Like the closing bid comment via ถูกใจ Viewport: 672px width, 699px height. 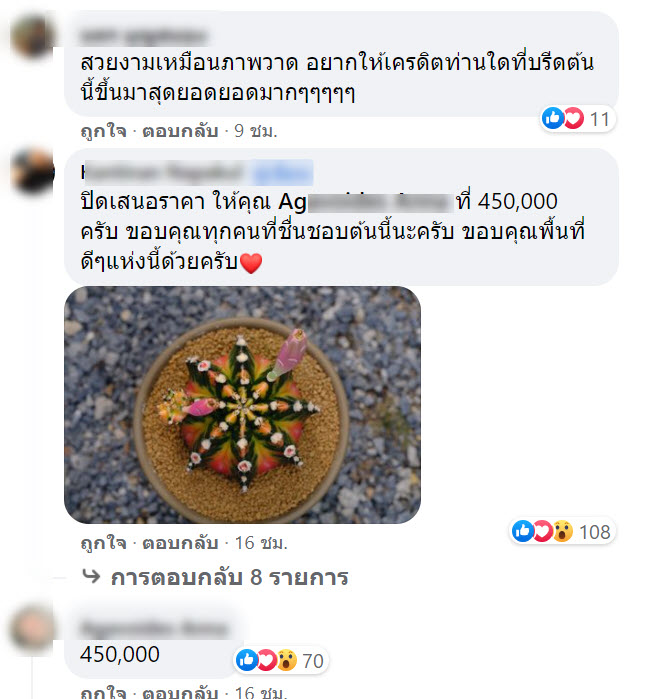coord(103,543)
